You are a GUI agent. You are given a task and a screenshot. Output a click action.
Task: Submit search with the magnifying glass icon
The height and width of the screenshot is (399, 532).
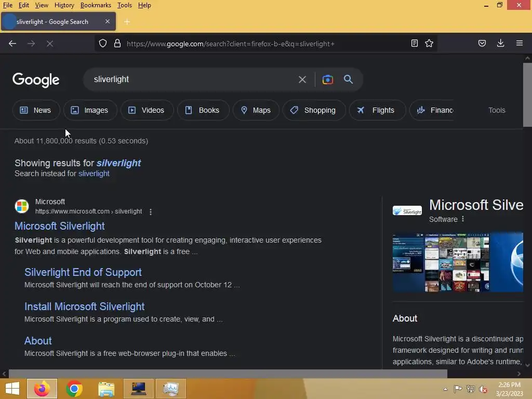pyautogui.click(x=349, y=79)
